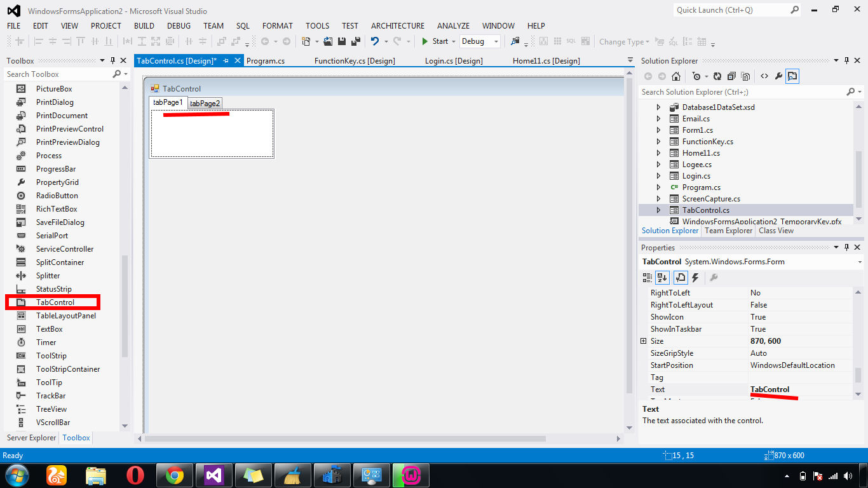Select tabPage2 on the form designer
The width and height of the screenshot is (868, 488).
point(205,104)
